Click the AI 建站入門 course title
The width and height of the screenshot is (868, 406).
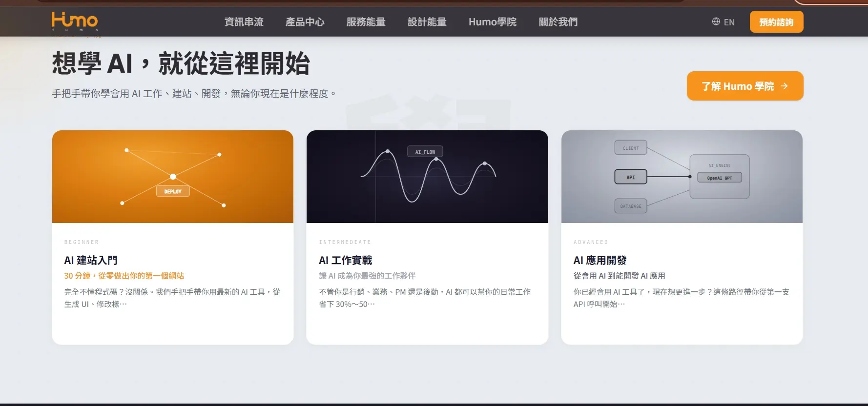point(91,261)
